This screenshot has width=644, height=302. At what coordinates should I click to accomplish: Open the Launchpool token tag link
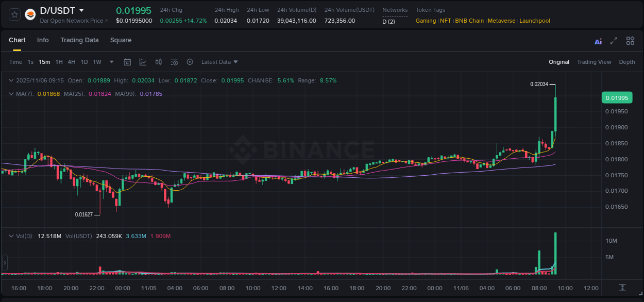[535, 21]
